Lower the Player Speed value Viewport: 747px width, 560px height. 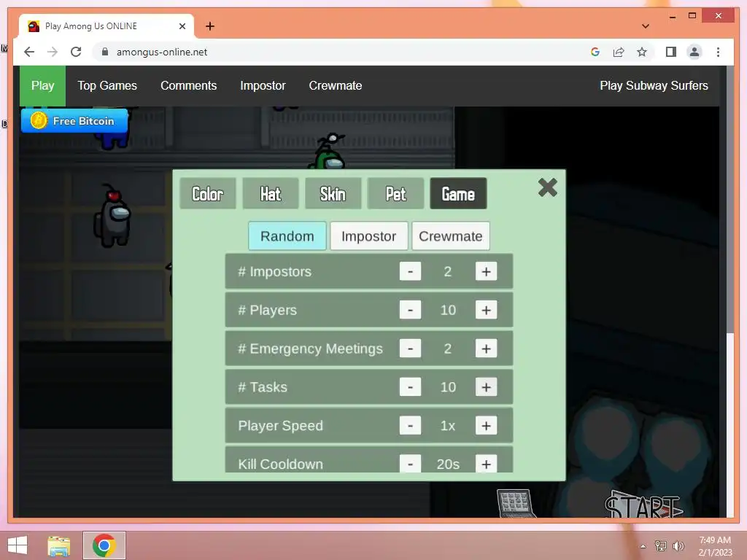410,426
